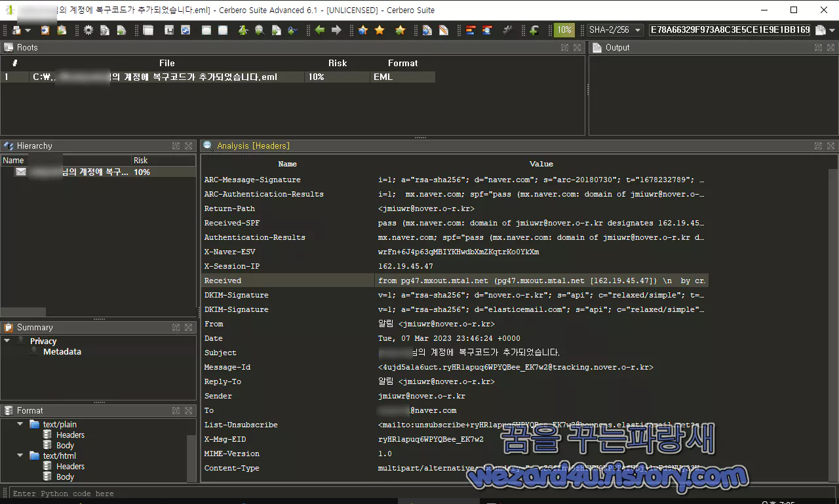The image size is (839, 504).
Task: Select the Received header row
Action: coord(455,281)
